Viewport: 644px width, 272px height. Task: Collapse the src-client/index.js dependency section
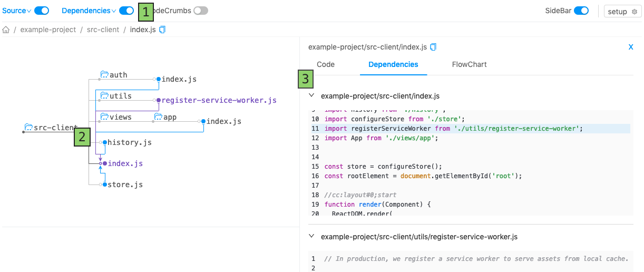311,95
